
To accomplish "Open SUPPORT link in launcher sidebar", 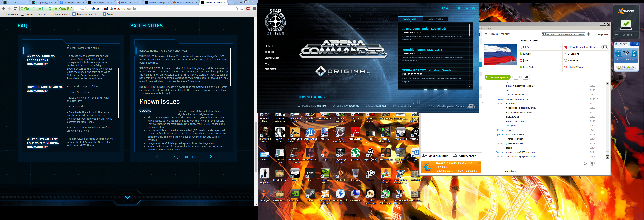I will [270, 69].
